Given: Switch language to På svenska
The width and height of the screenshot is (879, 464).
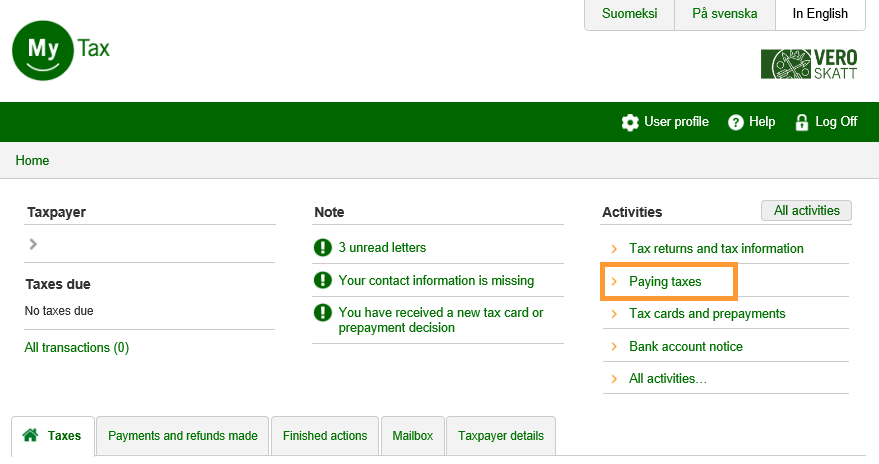Looking at the screenshot, I should tap(724, 14).
